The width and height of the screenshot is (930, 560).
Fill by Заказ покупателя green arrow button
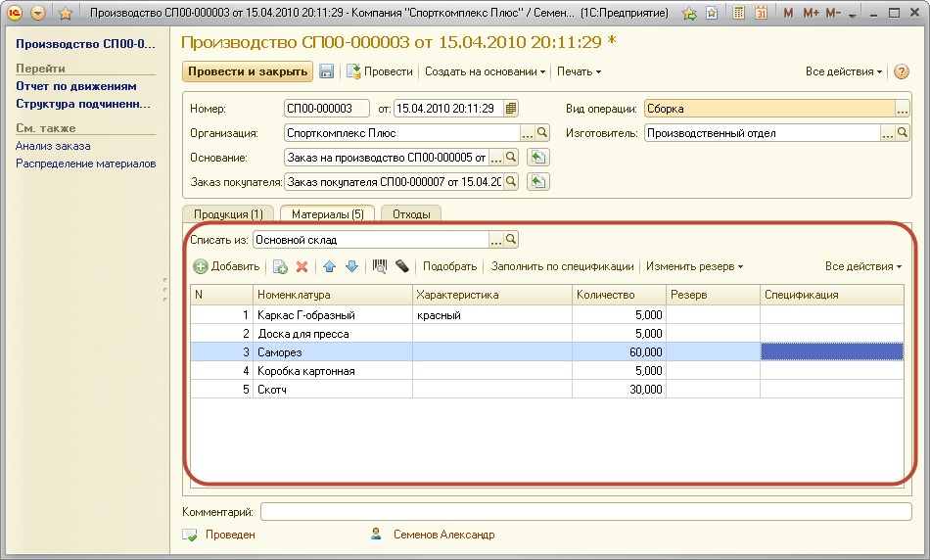pyautogui.click(x=538, y=182)
